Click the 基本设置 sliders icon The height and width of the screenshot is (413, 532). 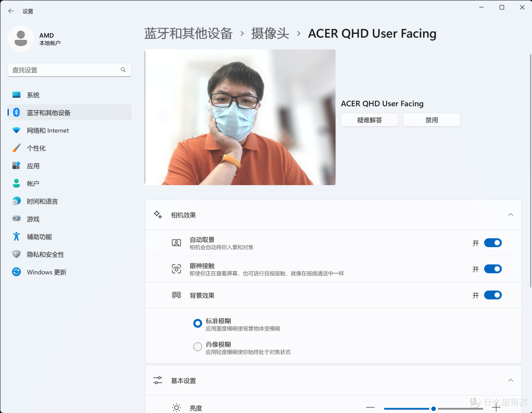point(158,381)
